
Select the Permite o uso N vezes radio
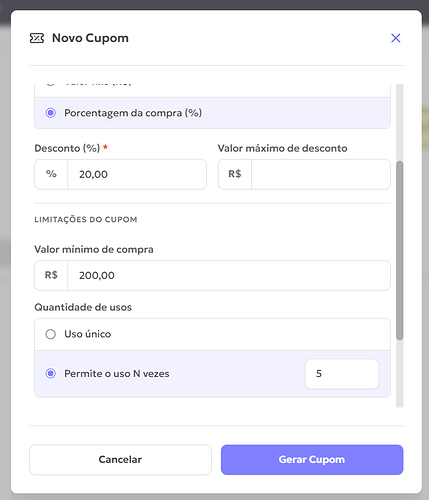click(51, 374)
